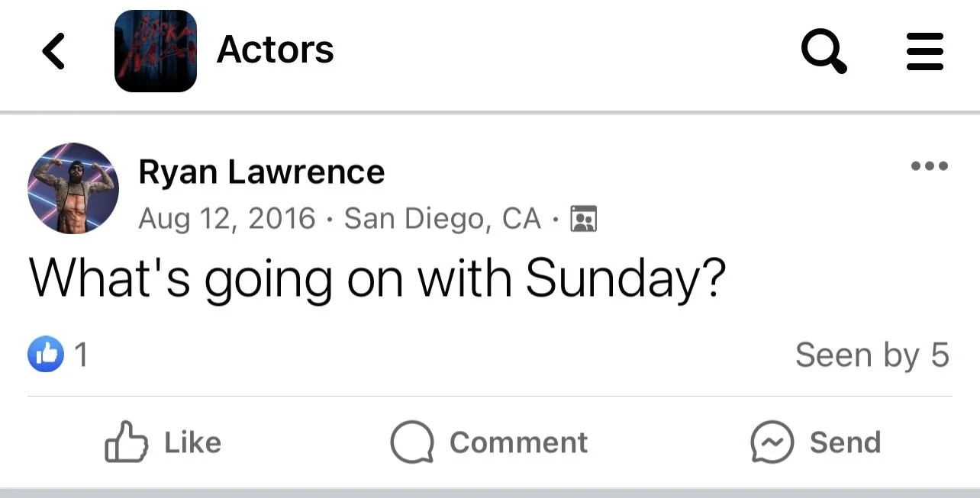Open the three-dot post options menu

pos(930,165)
